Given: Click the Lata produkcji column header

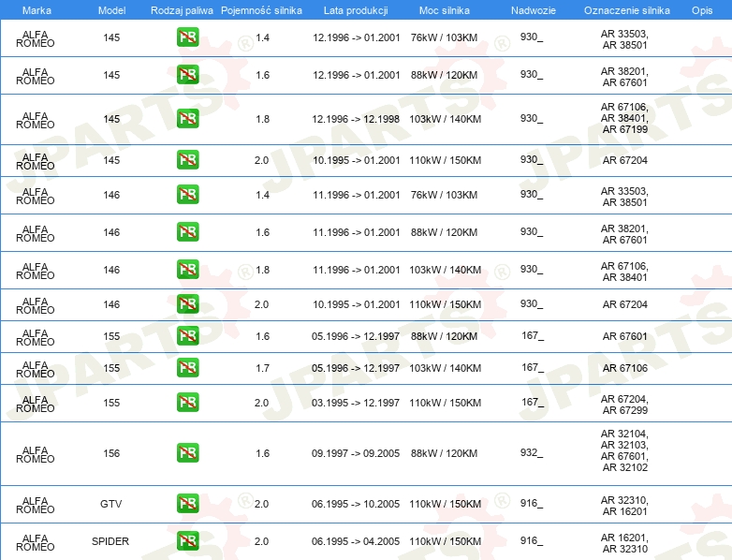Looking at the screenshot, I should [x=356, y=10].
